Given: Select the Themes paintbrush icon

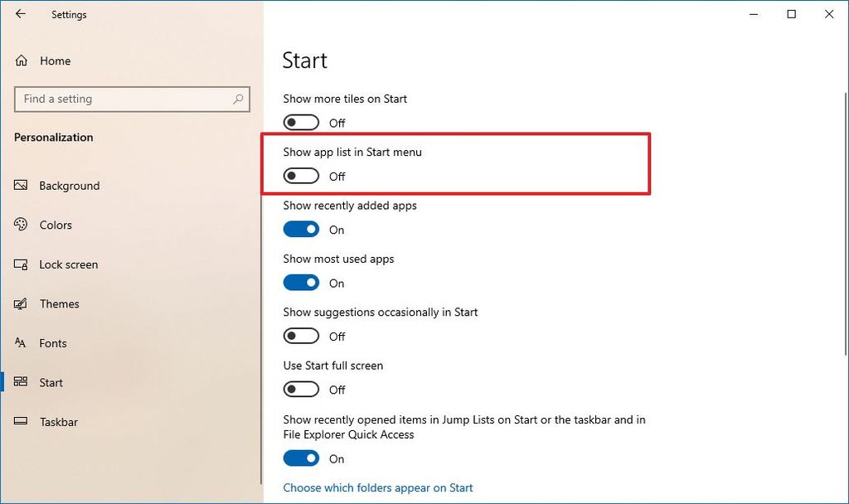Looking at the screenshot, I should (20, 303).
